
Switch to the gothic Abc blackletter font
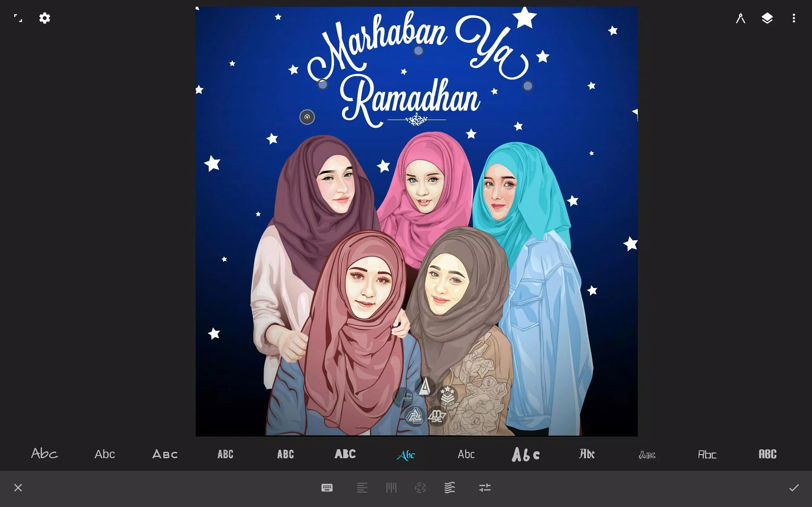point(586,454)
